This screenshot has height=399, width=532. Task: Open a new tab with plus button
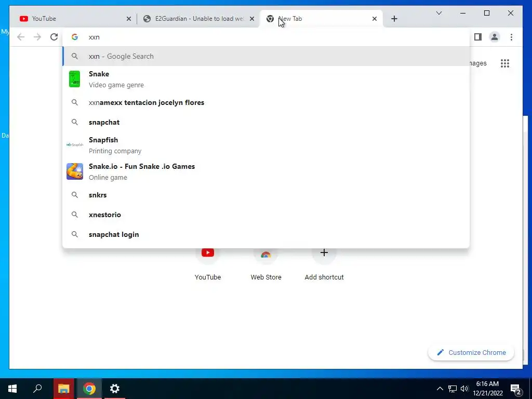coord(394,19)
